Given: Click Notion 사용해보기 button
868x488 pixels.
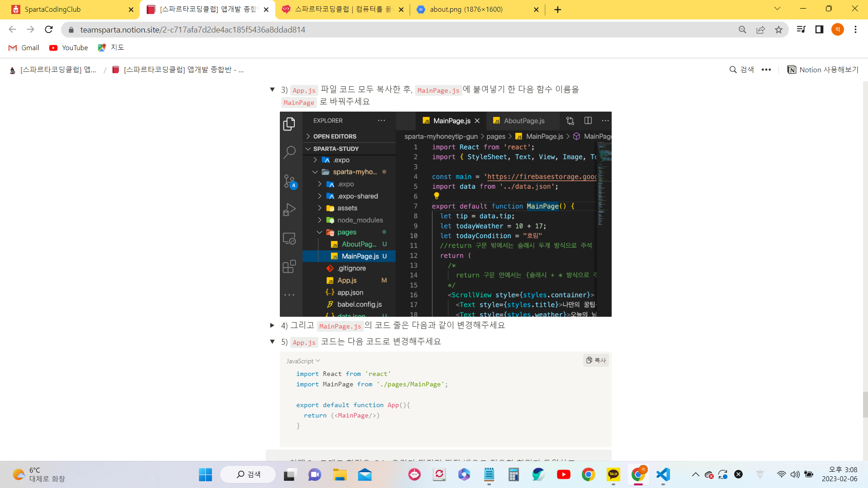Looking at the screenshot, I should click(x=823, y=70).
